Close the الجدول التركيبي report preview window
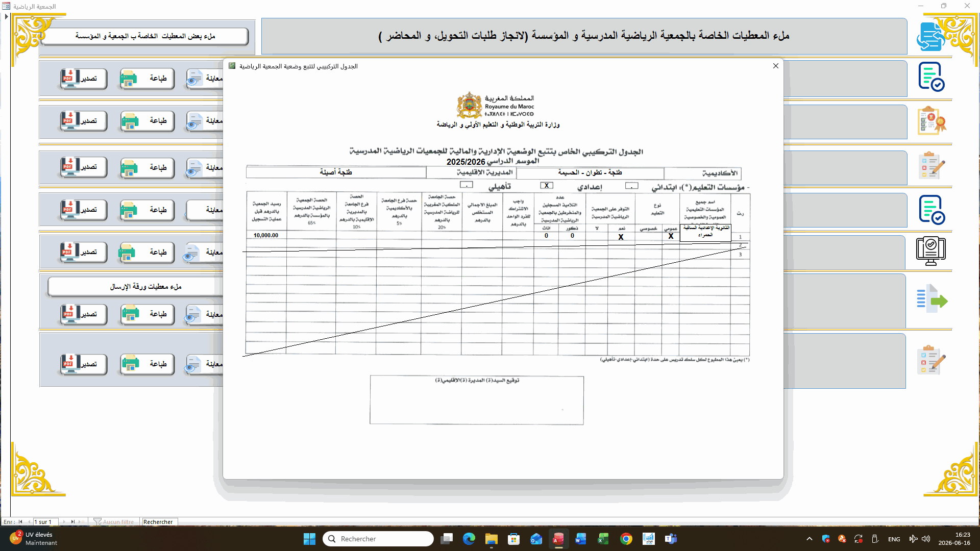This screenshot has height=551, width=980. (775, 66)
